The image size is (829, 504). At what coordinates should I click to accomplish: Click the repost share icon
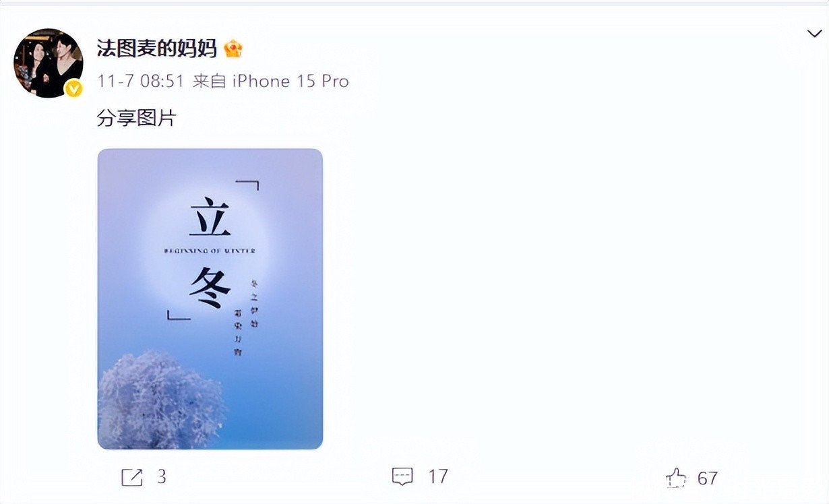[132, 478]
